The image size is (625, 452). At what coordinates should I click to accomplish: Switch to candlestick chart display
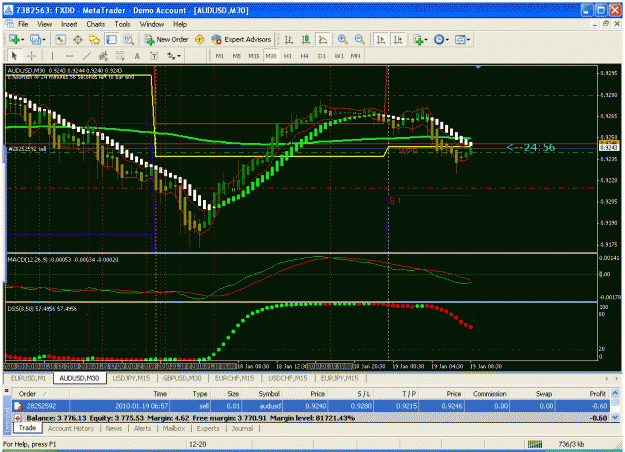pyautogui.click(x=306, y=39)
